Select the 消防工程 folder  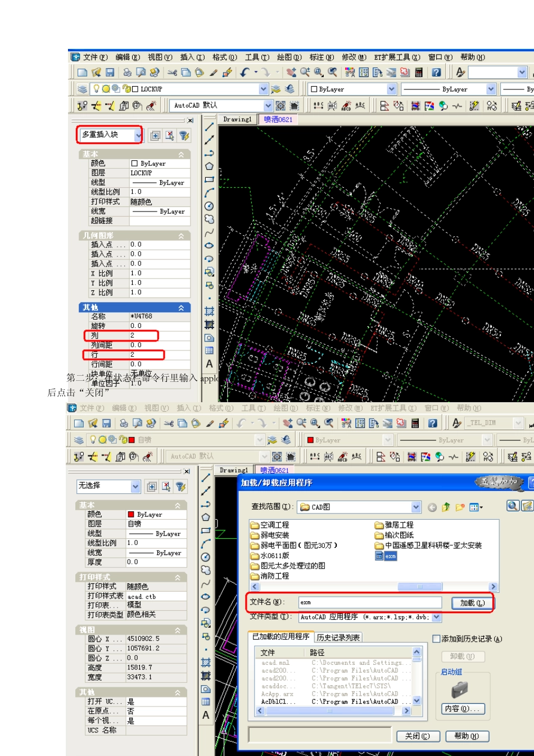tap(270, 576)
